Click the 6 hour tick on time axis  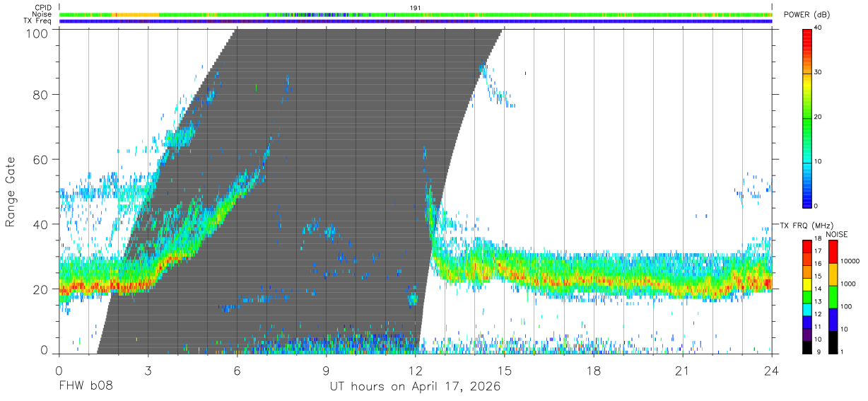[237, 371]
